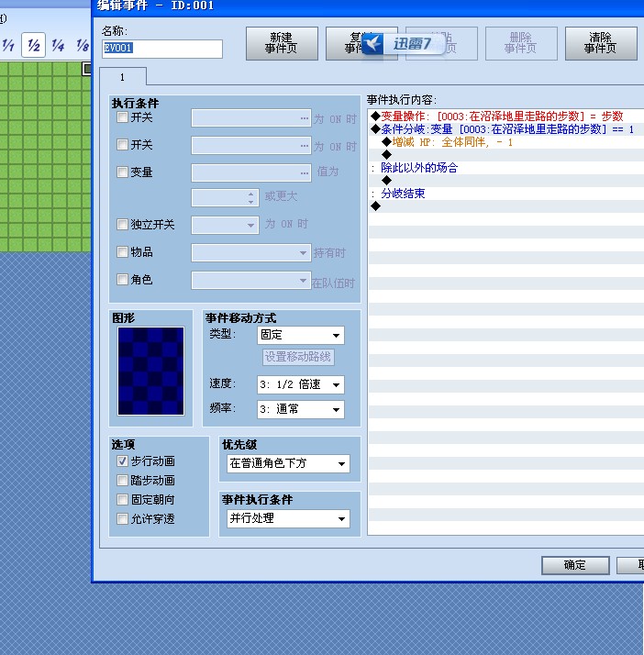The width and height of the screenshot is (644, 655).
Task: Check the 固定朝向 option
Action: (122, 500)
